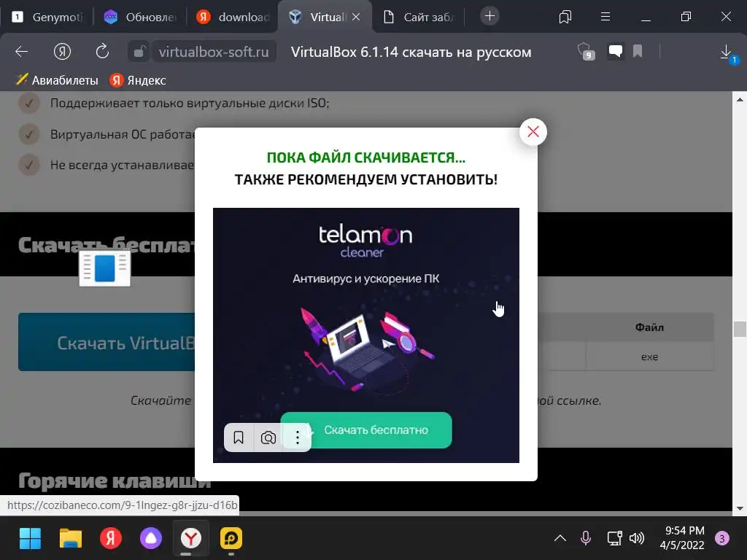Viewport: 747px width, 560px height.
Task: Click the ПОКА ФАЙЛ СКАЧИВАЕТСЯ heading
Action: pyautogui.click(x=366, y=157)
